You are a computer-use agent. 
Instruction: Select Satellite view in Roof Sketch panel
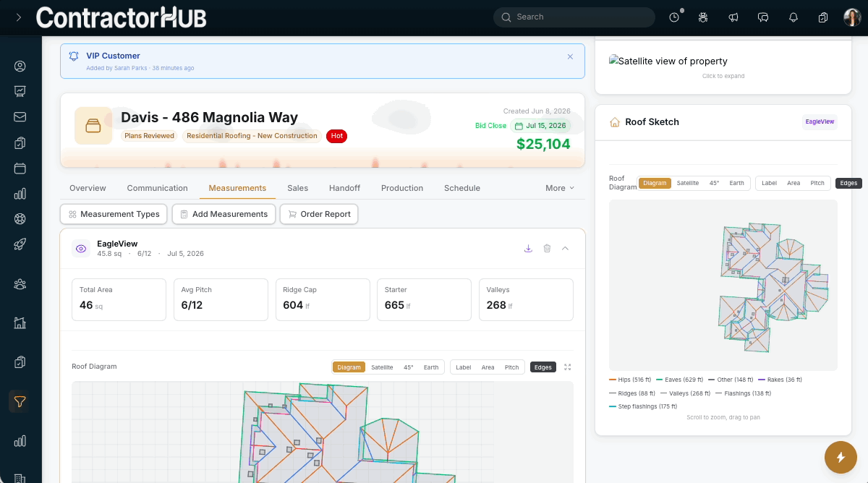(x=688, y=183)
